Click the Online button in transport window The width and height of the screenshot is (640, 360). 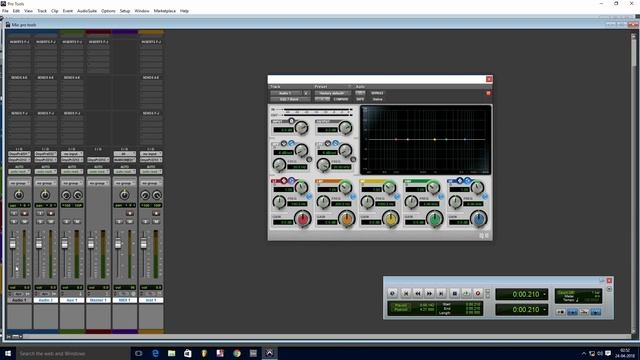click(x=393, y=293)
